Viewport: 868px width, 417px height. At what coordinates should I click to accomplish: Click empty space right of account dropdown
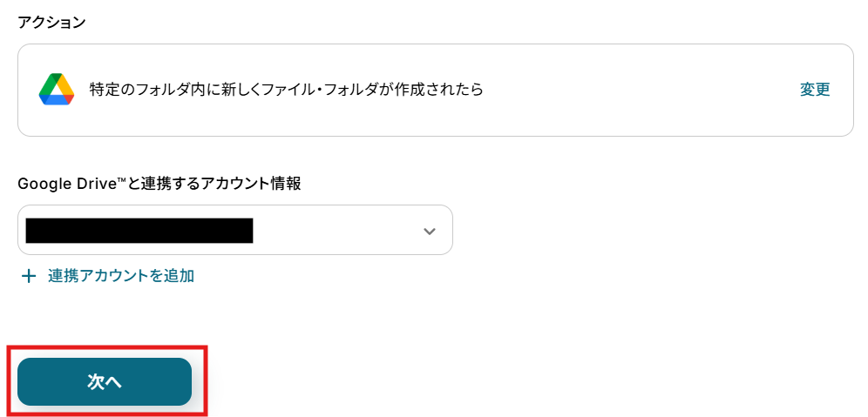point(654,231)
